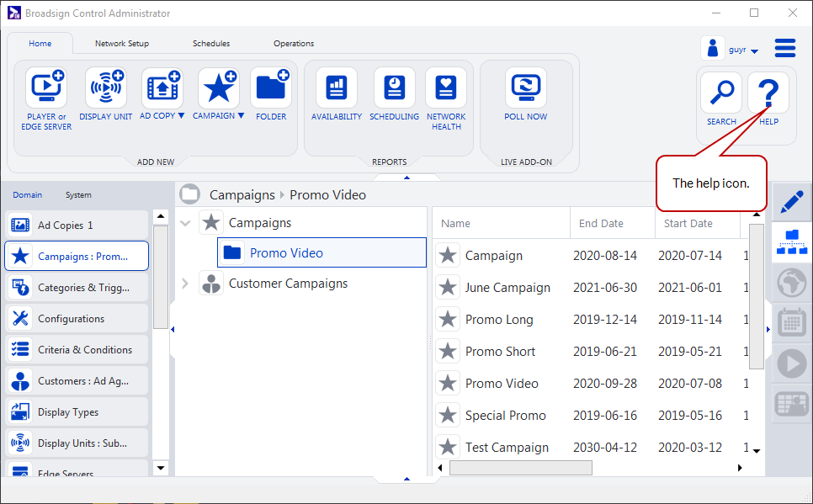Switch to the Home ribbon tab
This screenshot has width=813, height=504.
tap(40, 44)
